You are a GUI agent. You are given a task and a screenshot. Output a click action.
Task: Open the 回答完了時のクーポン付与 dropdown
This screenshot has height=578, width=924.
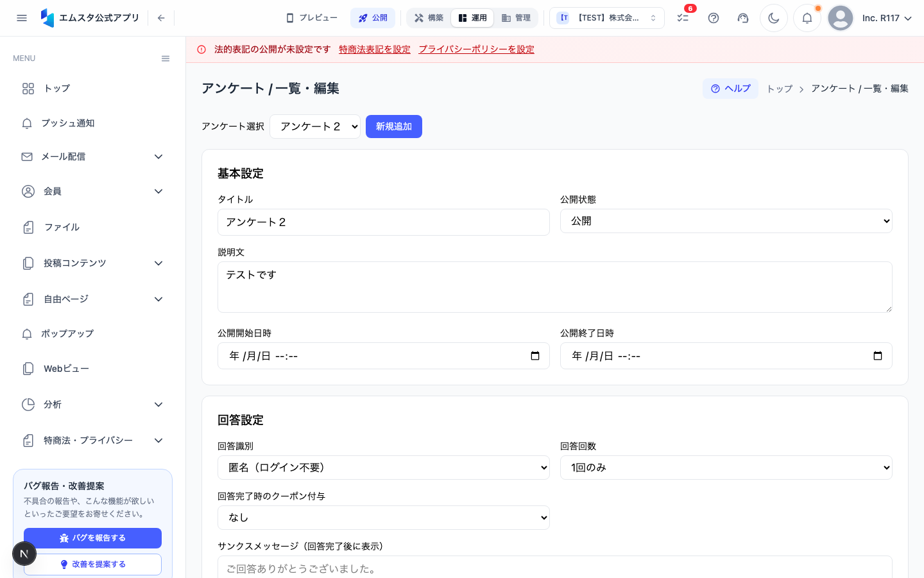coord(384,518)
